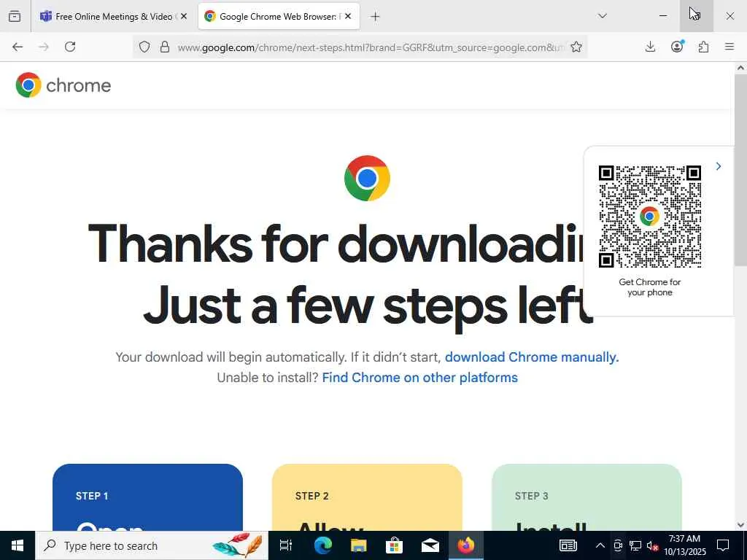The height and width of the screenshot is (560, 747).
Task: Minimize the Firefox window
Action: (x=663, y=16)
